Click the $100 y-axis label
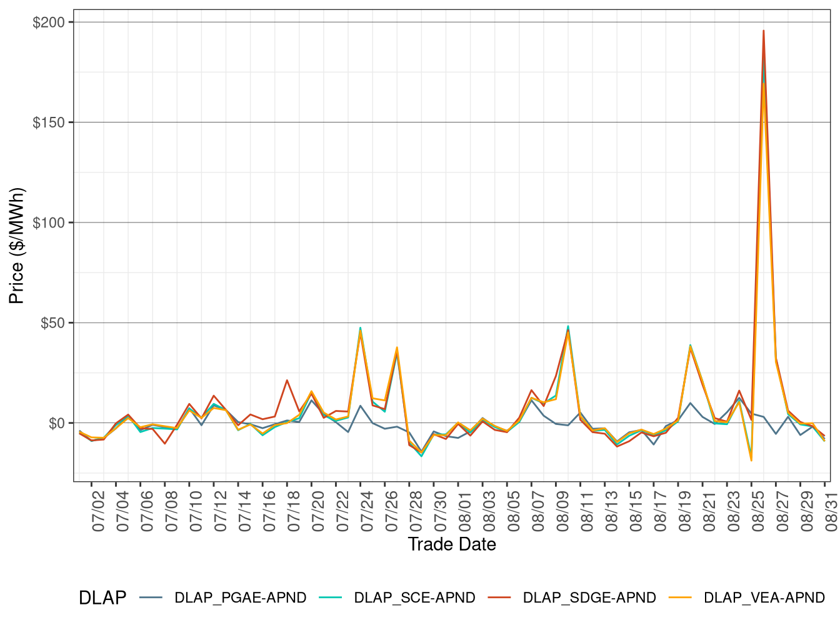 (x=49, y=222)
